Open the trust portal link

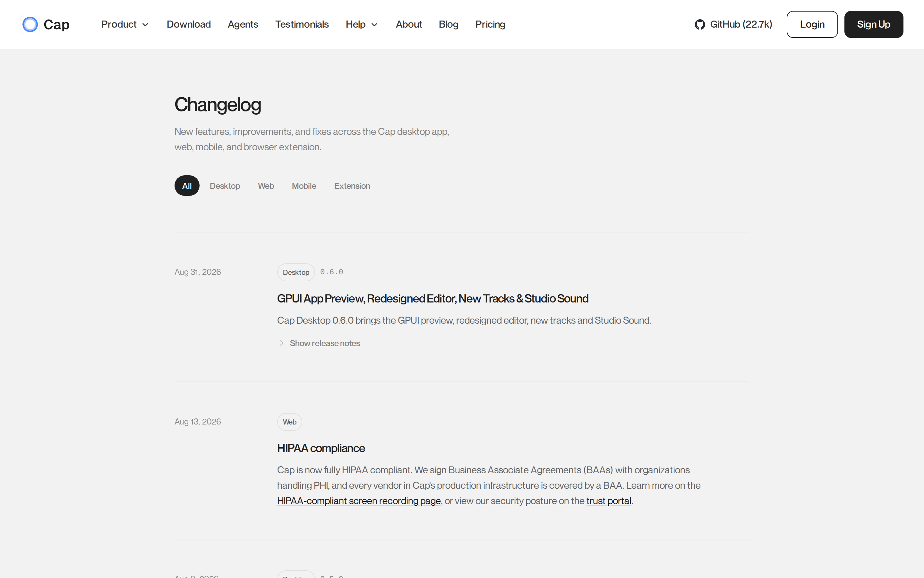pos(609,501)
